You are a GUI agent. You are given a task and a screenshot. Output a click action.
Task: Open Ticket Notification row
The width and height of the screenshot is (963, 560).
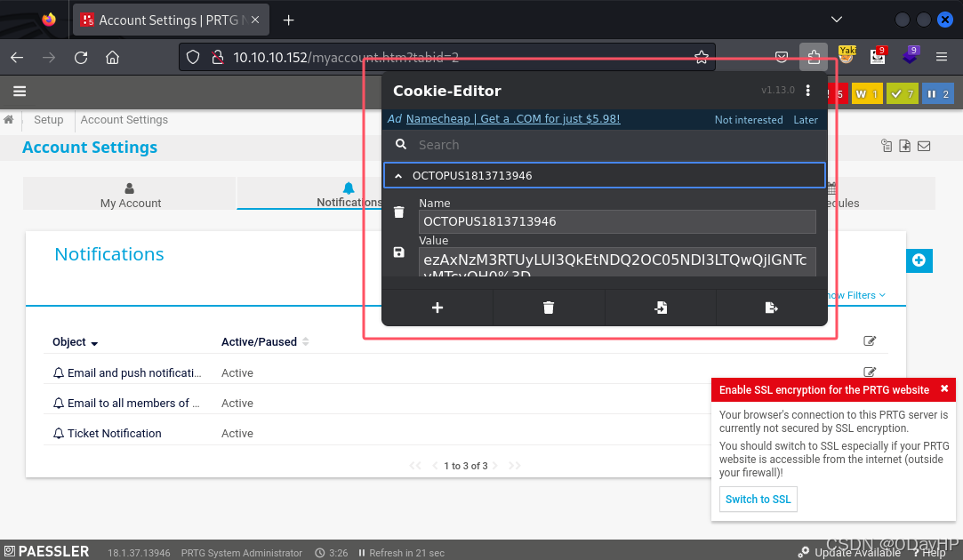click(114, 433)
